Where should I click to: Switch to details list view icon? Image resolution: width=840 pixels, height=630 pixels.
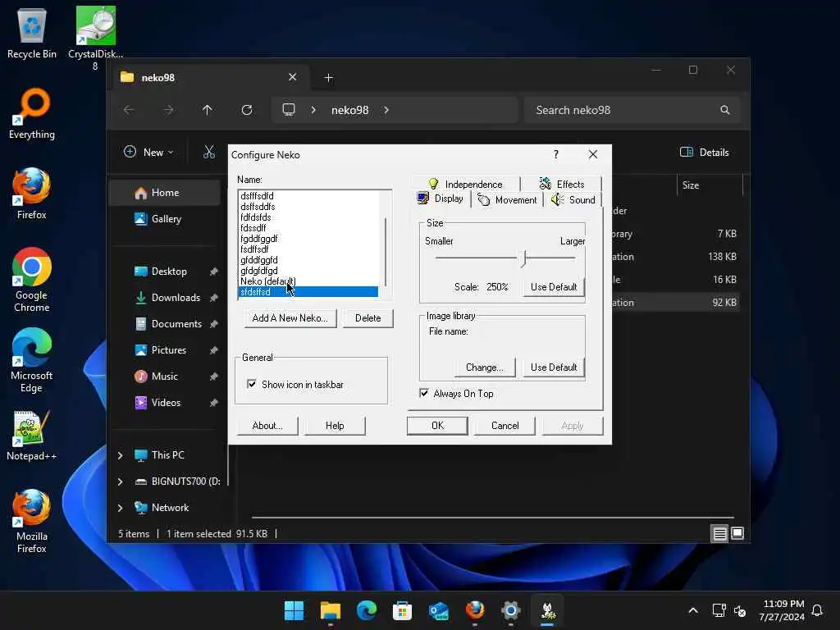point(719,533)
